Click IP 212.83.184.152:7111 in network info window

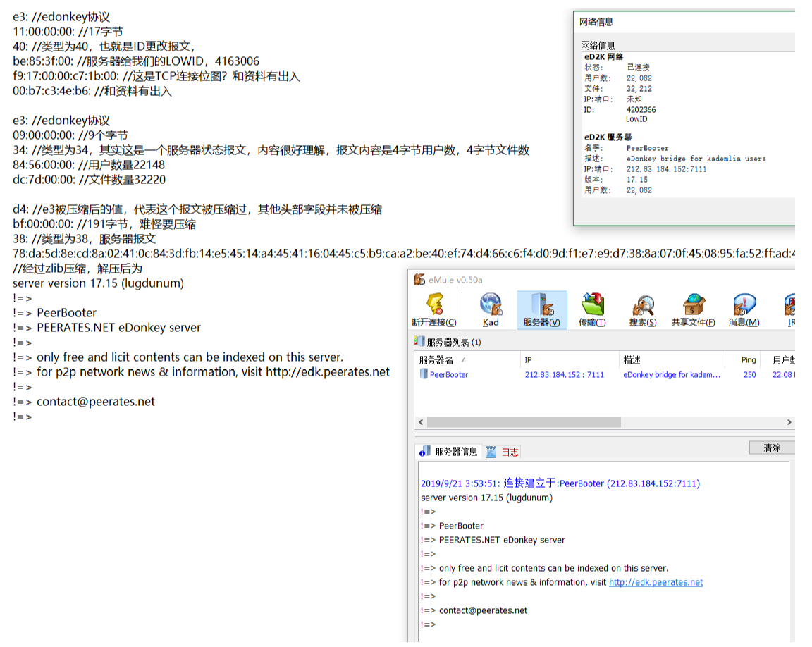click(x=666, y=169)
